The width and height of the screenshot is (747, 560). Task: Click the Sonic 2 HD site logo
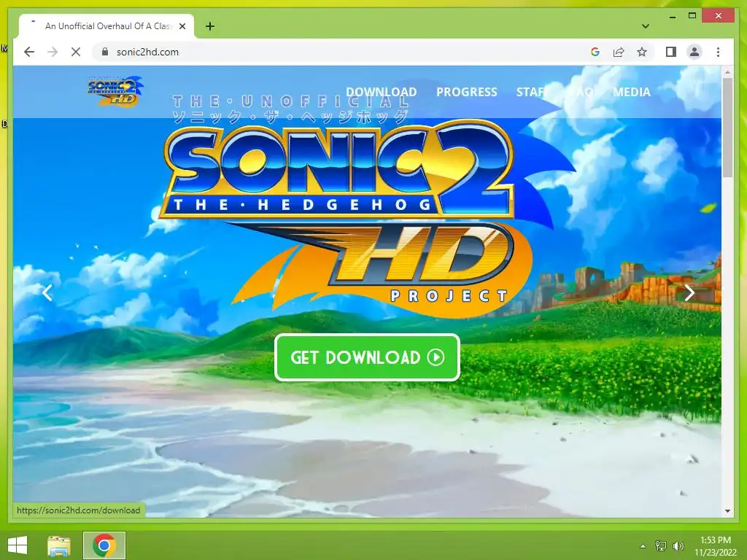[115, 91]
